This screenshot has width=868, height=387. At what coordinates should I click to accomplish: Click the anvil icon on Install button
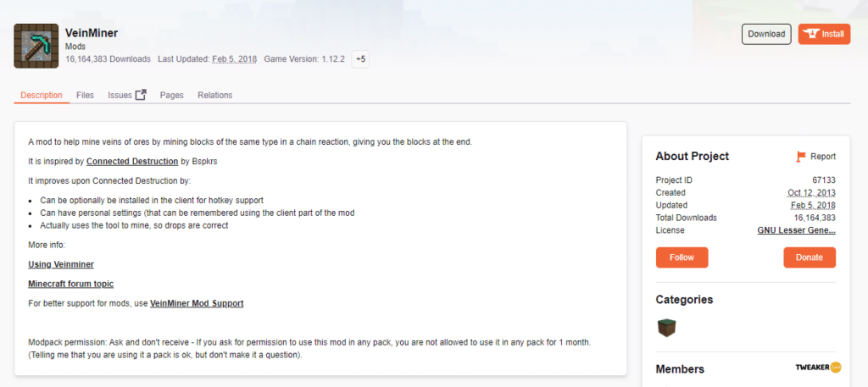point(811,34)
